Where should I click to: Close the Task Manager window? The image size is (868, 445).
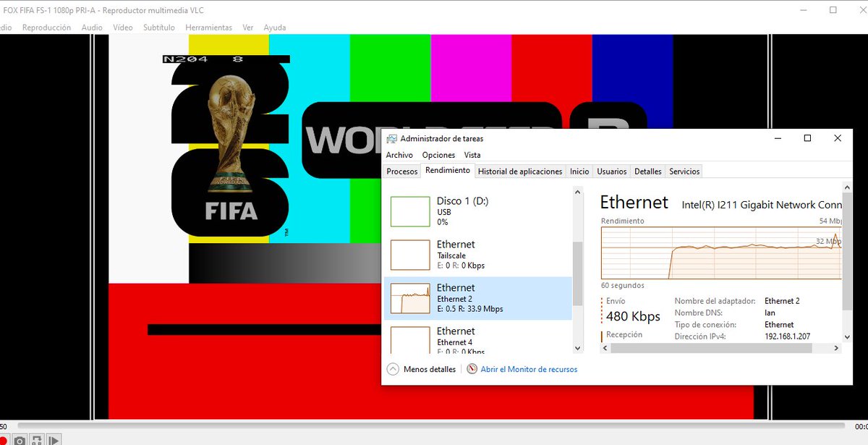(x=838, y=138)
